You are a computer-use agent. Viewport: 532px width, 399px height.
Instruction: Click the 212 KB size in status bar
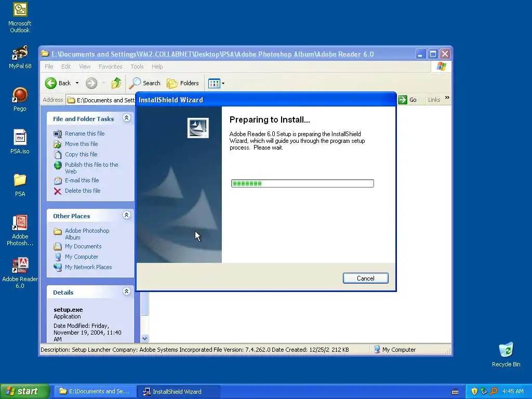click(340, 350)
